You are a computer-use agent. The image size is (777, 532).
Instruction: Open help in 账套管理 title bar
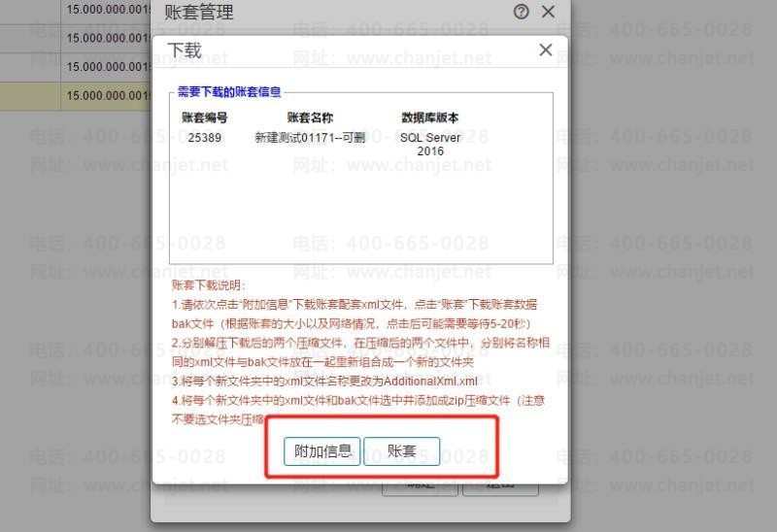521,12
